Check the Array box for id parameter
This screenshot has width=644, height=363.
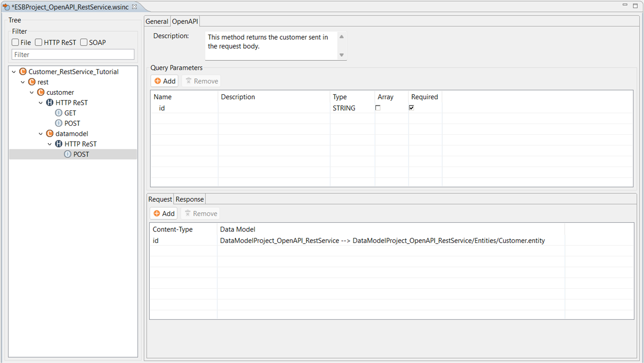(378, 108)
